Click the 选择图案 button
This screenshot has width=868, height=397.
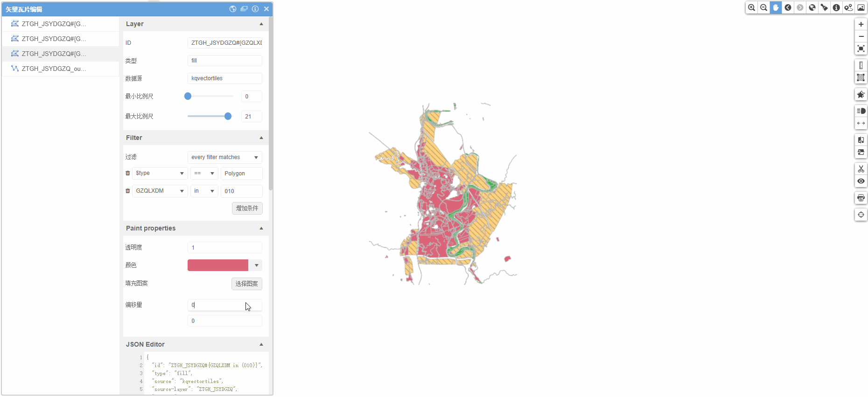pos(247,284)
